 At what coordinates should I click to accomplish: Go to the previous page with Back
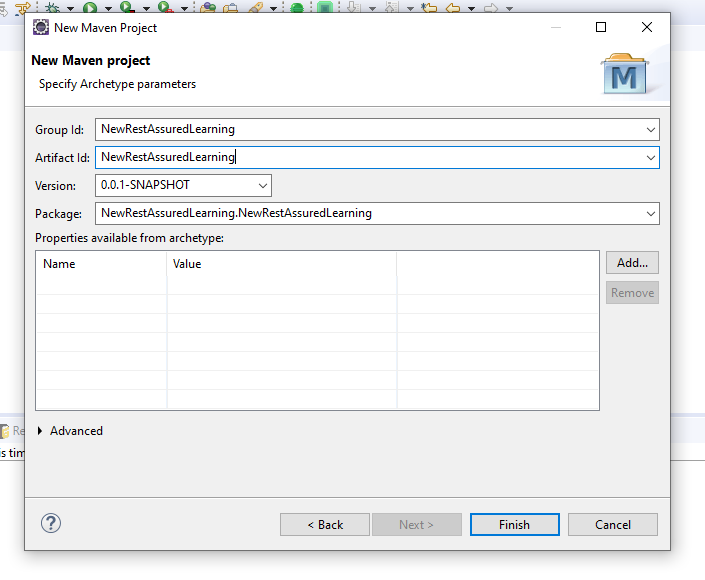325,524
